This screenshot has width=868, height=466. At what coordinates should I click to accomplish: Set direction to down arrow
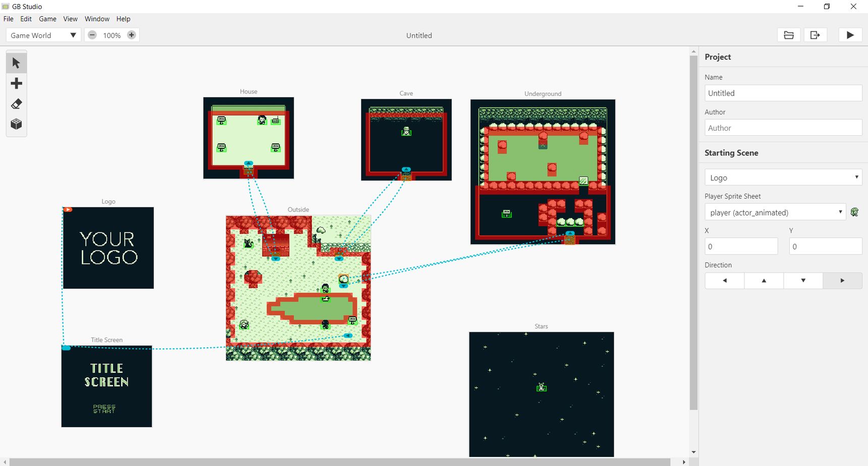click(803, 280)
